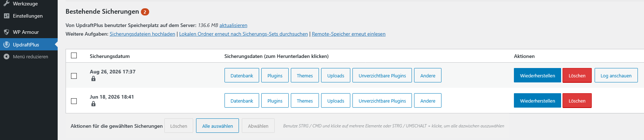Screen dimensions: 644x140
Task: Download Plugins from Jun 18 backup
Action: coord(275,101)
